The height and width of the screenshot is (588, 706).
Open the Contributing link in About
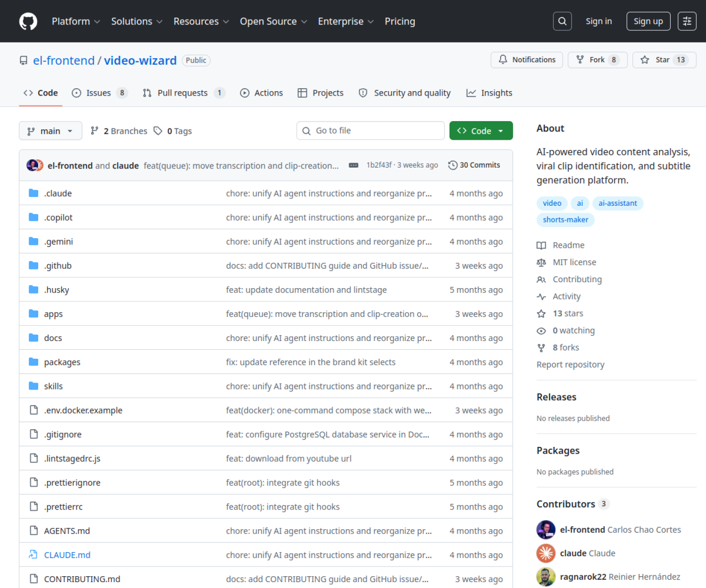pyautogui.click(x=569, y=279)
